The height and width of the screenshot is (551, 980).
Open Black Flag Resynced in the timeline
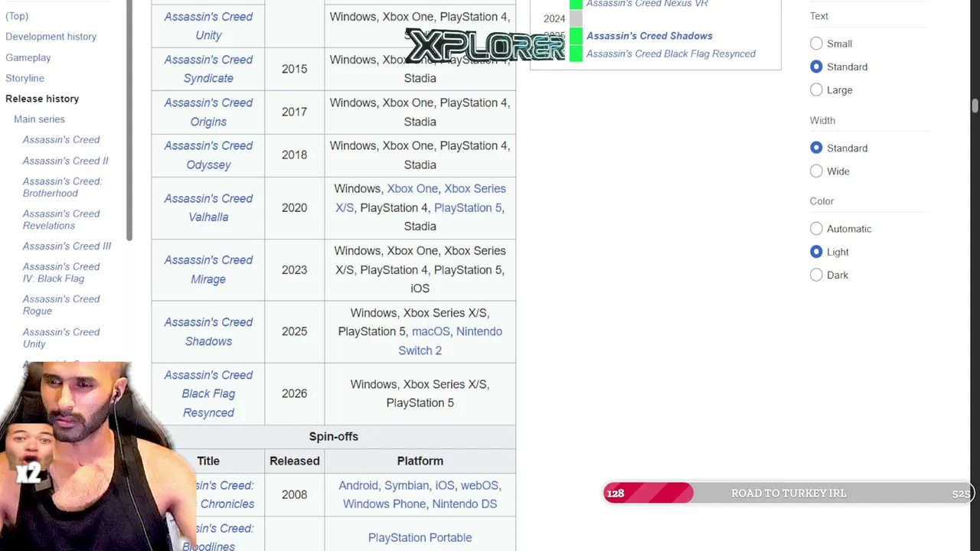671,54
